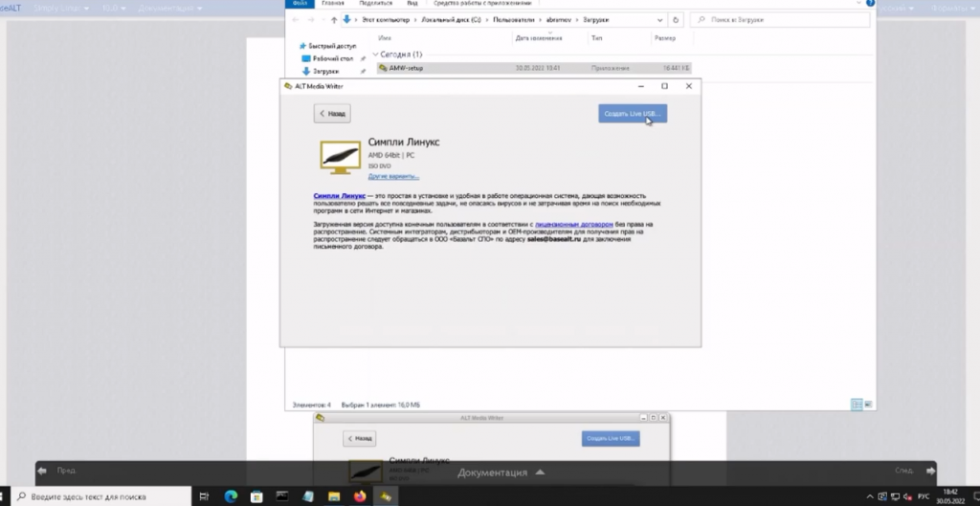Open Средства работы с приложениями tab
The image size is (980, 506).
[482, 4]
